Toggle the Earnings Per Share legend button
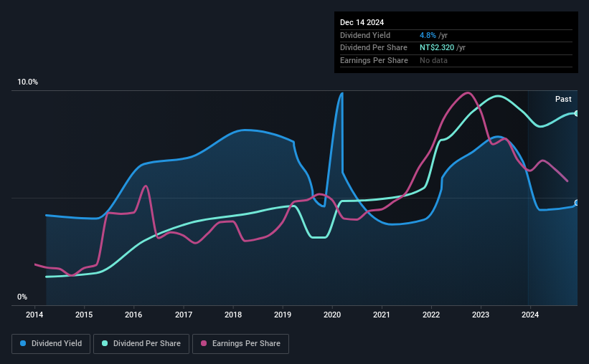589x364 pixels. (x=240, y=344)
